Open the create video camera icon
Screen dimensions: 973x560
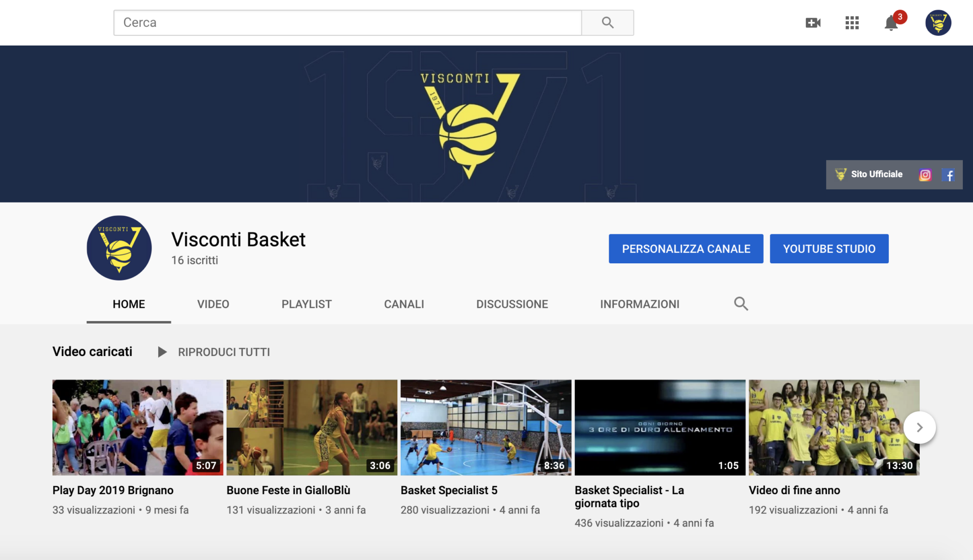click(x=813, y=23)
